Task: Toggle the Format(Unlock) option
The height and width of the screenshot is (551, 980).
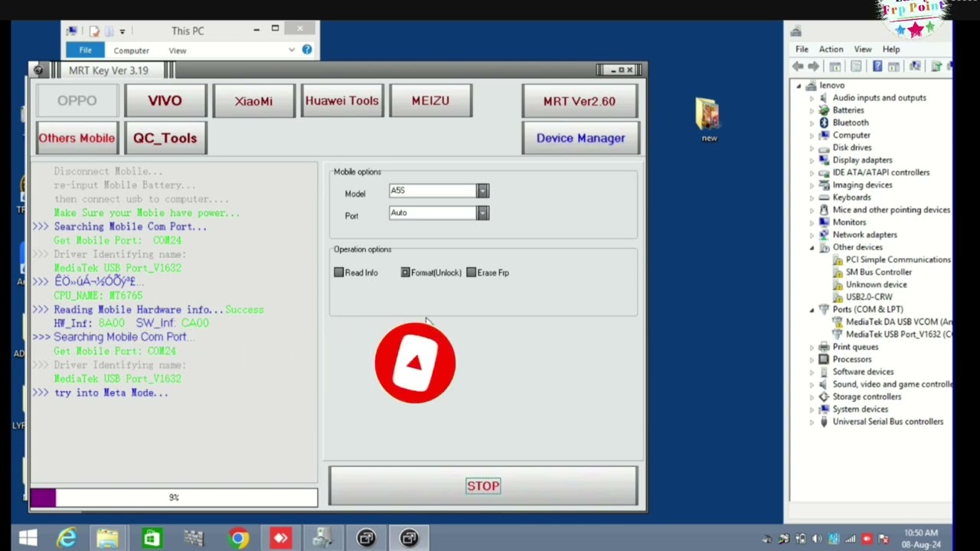Action: 406,272
